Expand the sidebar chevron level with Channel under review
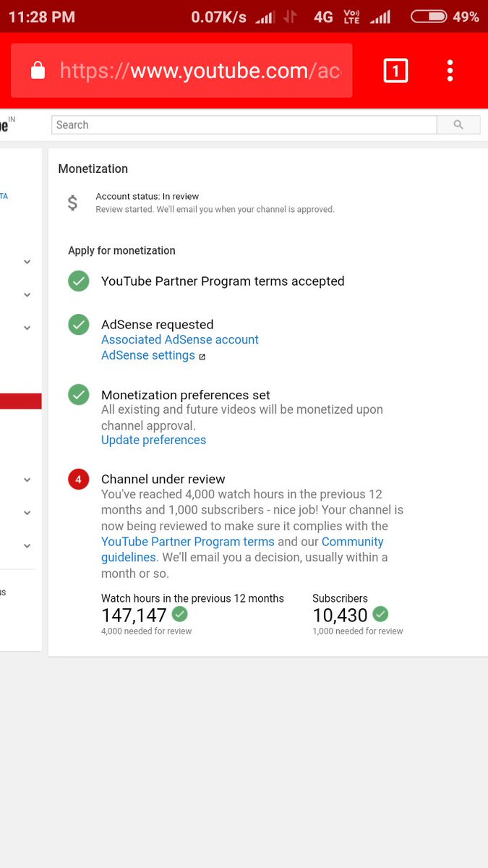488x868 pixels. (27, 480)
